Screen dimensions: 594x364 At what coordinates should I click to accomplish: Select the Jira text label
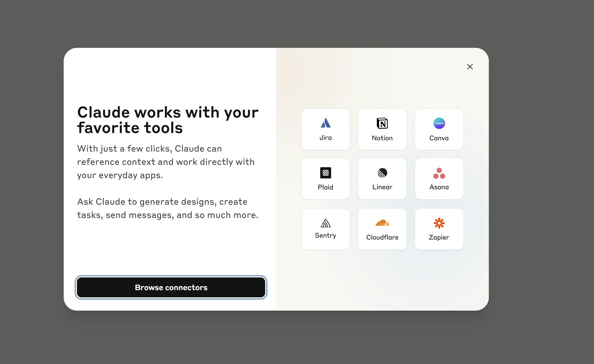point(326,138)
